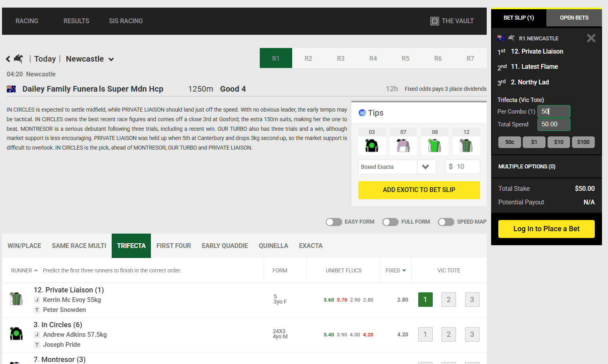Pick 3rd place for In Circles
The width and height of the screenshot is (608, 364).
pos(472,334)
